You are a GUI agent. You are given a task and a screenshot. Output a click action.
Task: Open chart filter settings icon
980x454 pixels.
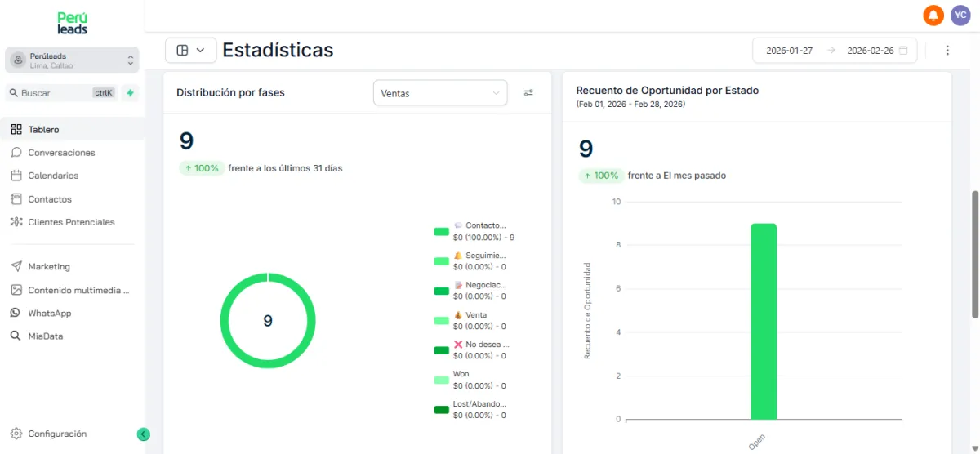pos(528,93)
